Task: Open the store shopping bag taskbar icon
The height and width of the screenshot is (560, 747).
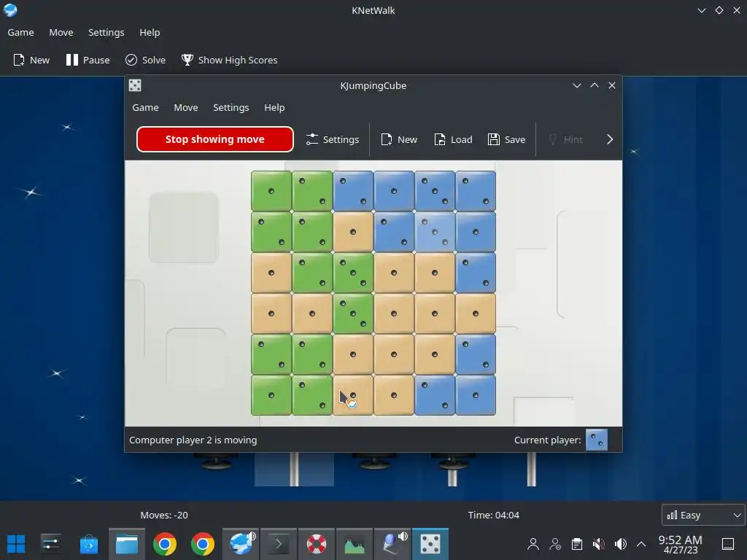Action: [88, 544]
